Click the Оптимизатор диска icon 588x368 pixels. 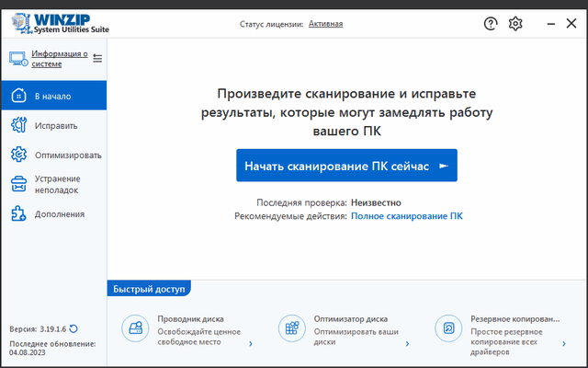291,327
